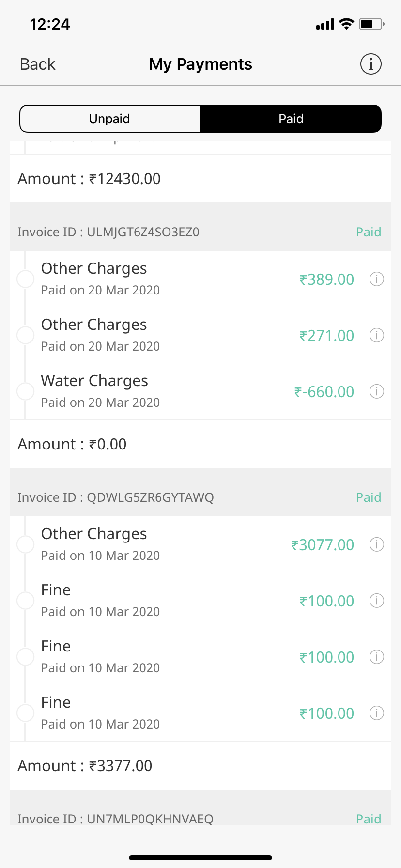Switch to the Unpaid tab
The height and width of the screenshot is (868, 401).
click(x=110, y=119)
